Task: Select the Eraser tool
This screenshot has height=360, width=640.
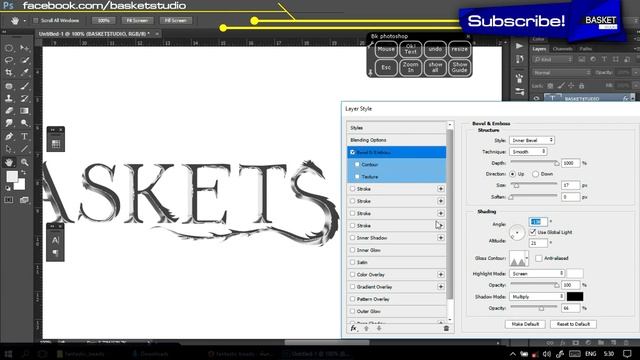Action: tap(9, 111)
